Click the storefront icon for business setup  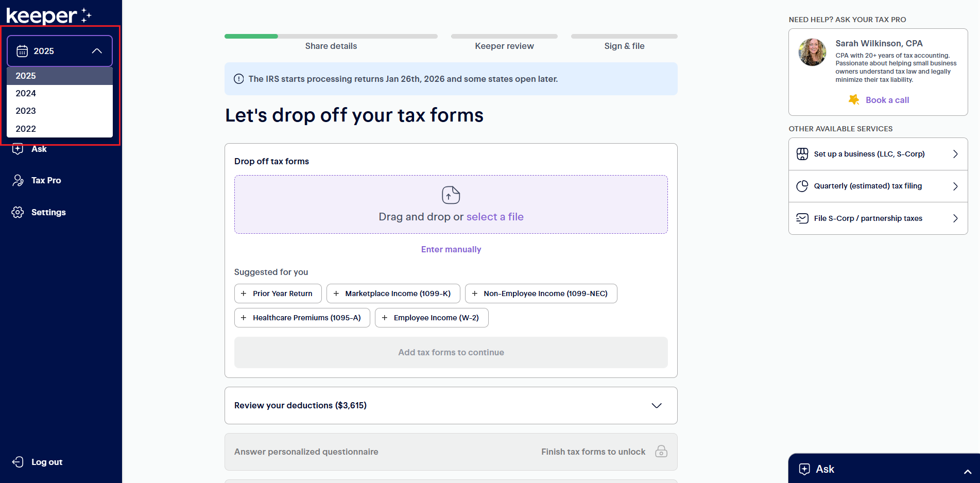point(802,154)
